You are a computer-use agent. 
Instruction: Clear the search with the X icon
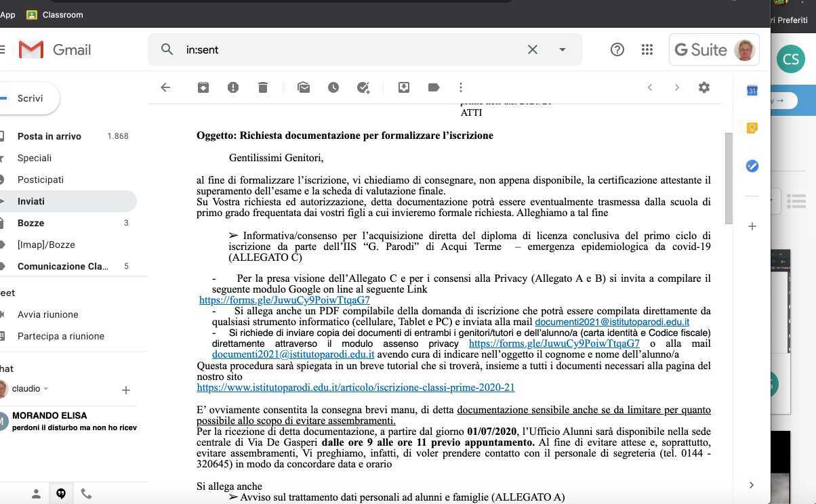tap(533, 49)
